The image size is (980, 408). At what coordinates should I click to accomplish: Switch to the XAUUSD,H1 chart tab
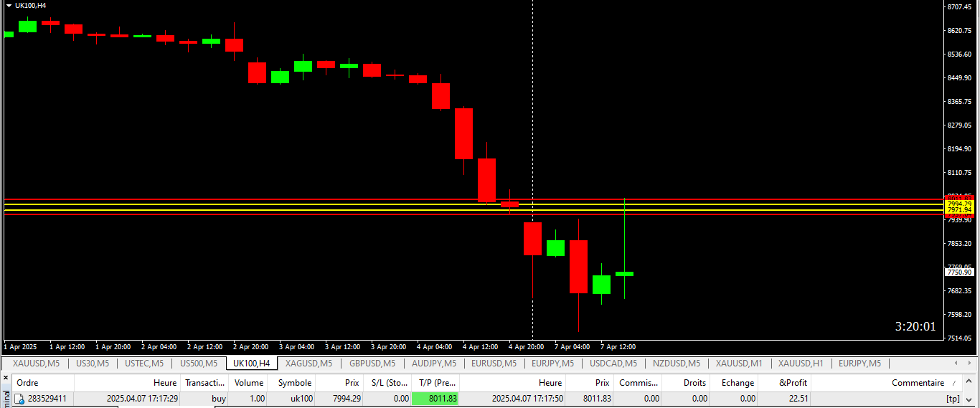point(801,363)
